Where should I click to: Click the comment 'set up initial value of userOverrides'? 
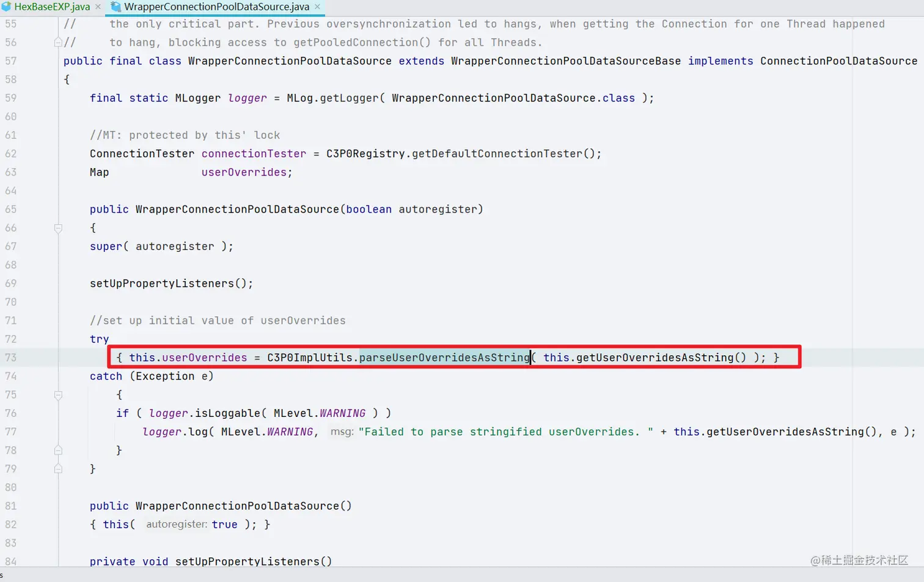tap(218, 320)
